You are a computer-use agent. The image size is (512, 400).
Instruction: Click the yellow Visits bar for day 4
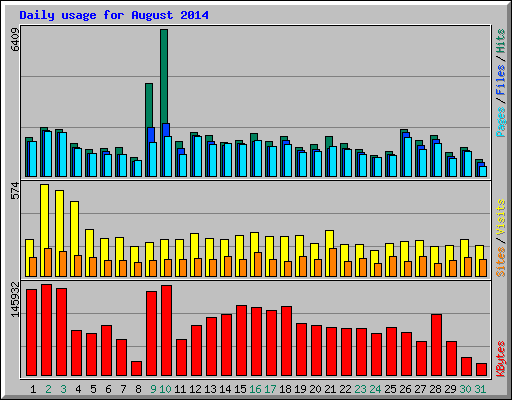coord(75,228)
